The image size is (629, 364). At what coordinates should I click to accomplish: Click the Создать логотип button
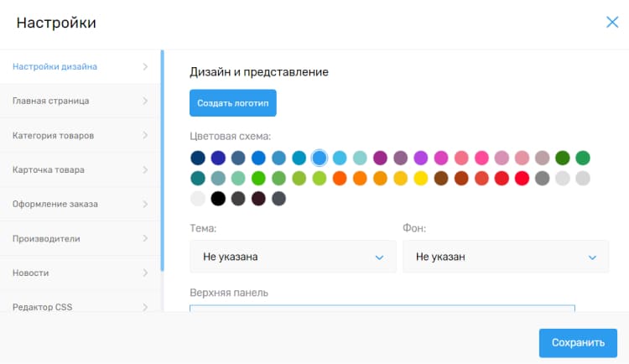(x=232, y=103)
